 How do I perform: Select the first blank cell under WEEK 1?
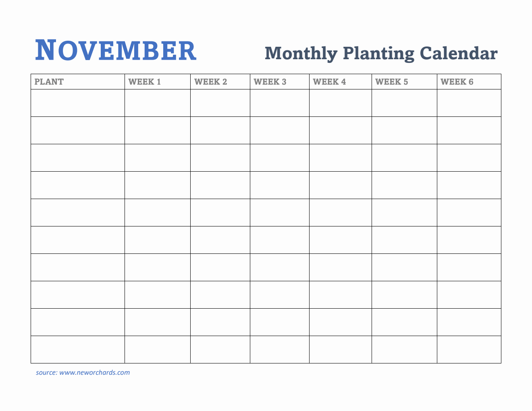[x=158, y=103]
